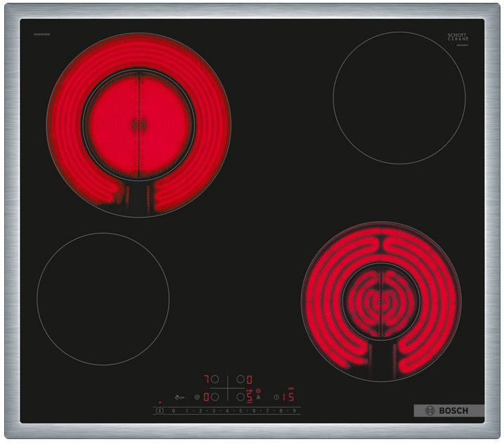This screenshot has width=504, height=444.
Task: Select the bottom-left cooking zone selector circle
Action: coord(215,397)
